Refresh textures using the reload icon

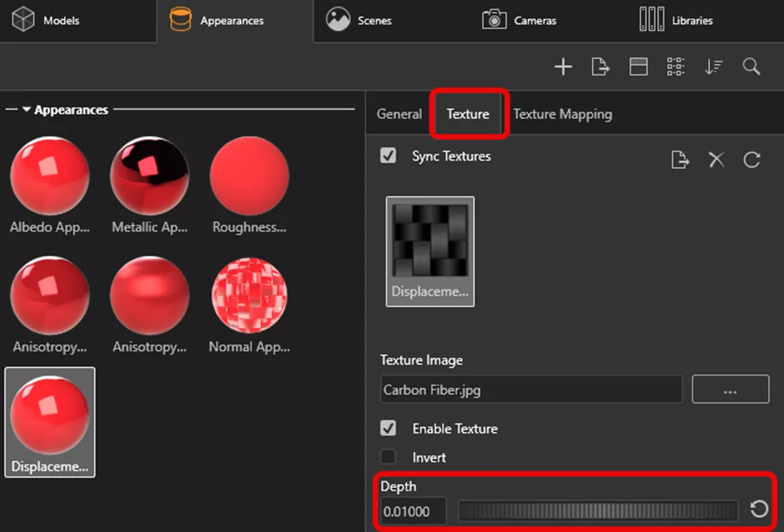click(x=752, y=160)
